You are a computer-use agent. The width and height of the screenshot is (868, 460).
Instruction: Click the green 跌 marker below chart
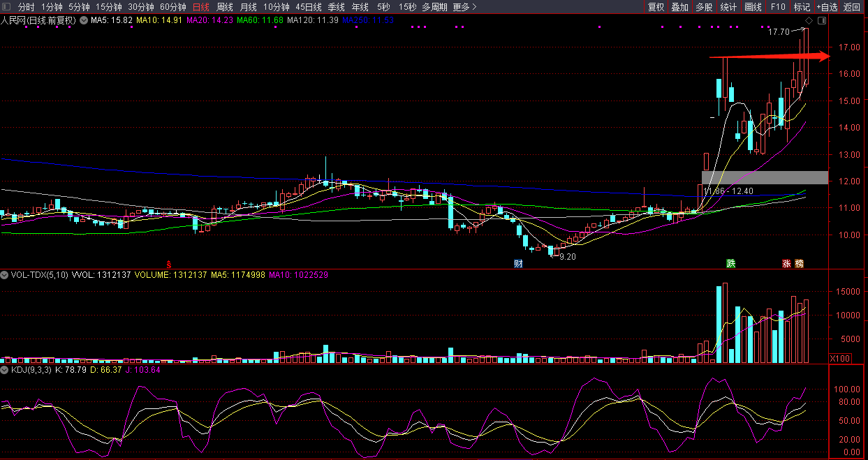coord(730,264)
